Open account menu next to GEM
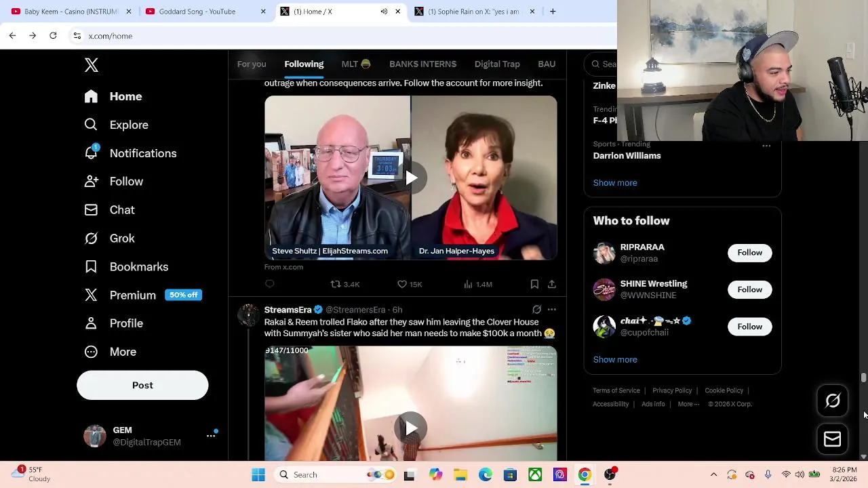 (x=211, y=436)
